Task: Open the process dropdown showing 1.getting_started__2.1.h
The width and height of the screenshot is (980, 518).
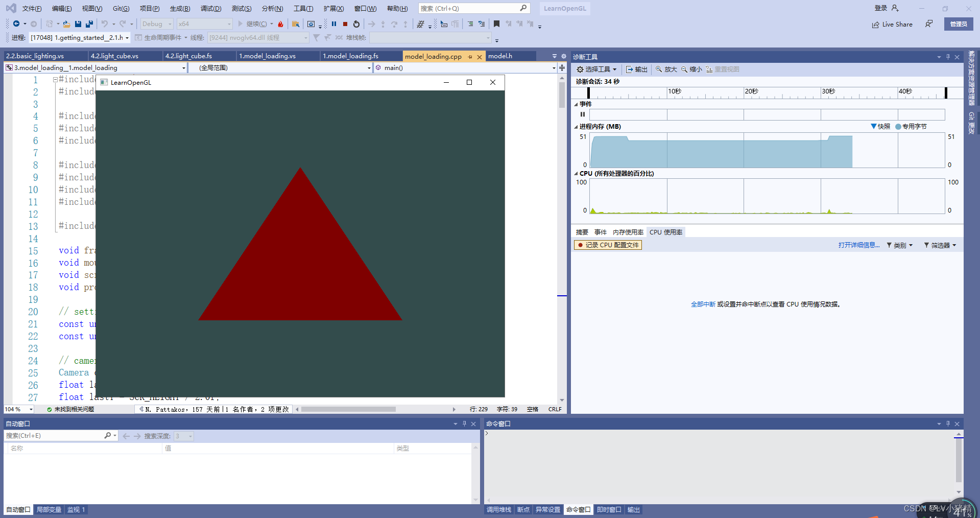Action: (x=79, y=38)
